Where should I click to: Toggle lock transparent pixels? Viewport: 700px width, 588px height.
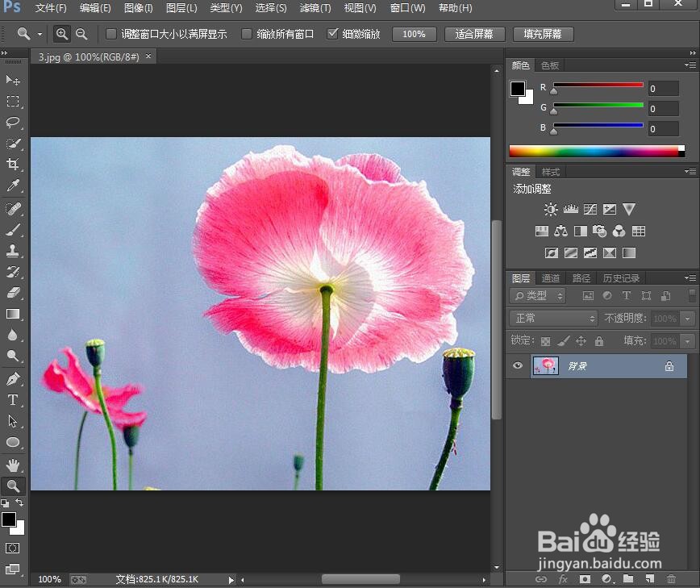(x=545, y=341)
